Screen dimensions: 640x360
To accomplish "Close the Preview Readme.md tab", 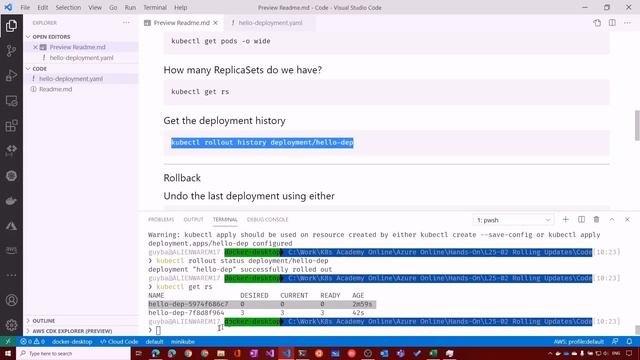I will pyautogui.click(x=216, y=23).
